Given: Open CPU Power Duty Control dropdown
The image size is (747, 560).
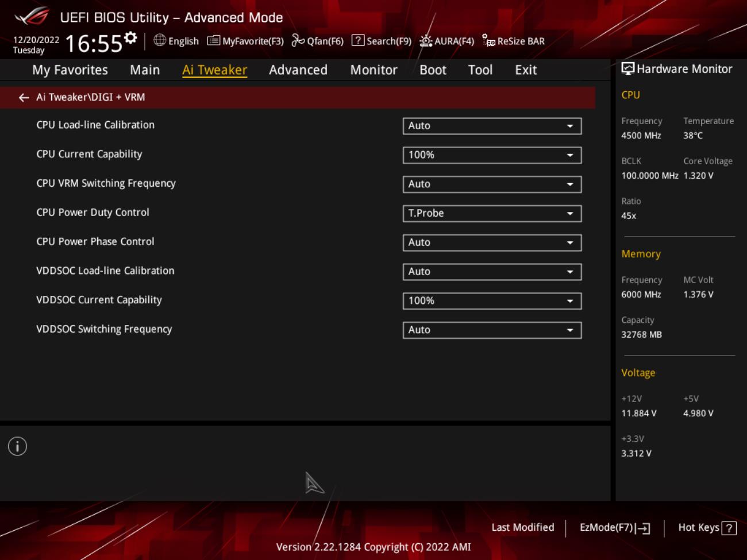Looking at the screenshot, I should [x=492, y=214].
